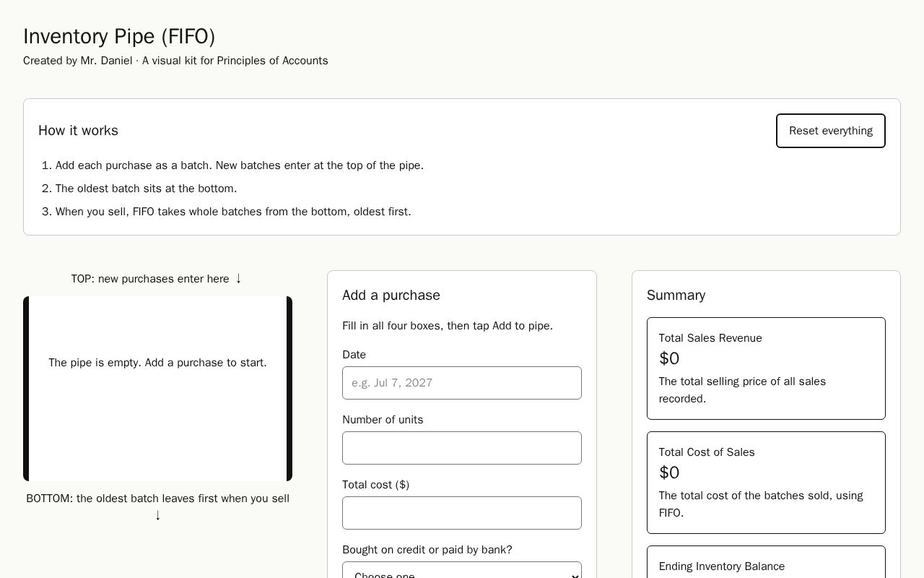This screenshot has height=578, width=924.
Task: Click the Total Sales Revenue card
Action: point(766,368)
